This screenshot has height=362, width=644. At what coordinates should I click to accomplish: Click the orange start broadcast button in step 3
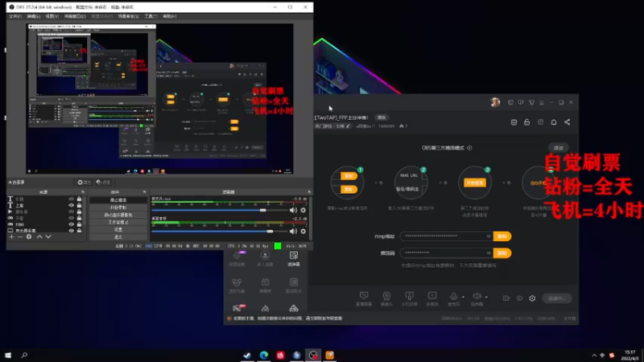pyautogui.click(x=475, y=183)
